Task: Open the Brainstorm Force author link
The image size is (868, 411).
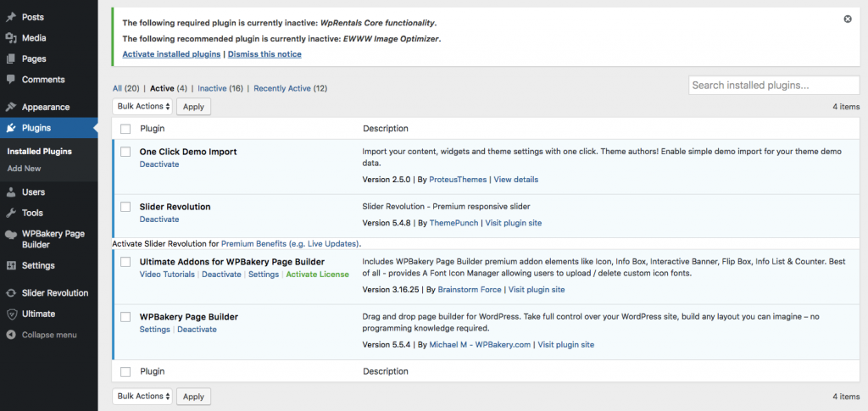Action: click(470, 290)
